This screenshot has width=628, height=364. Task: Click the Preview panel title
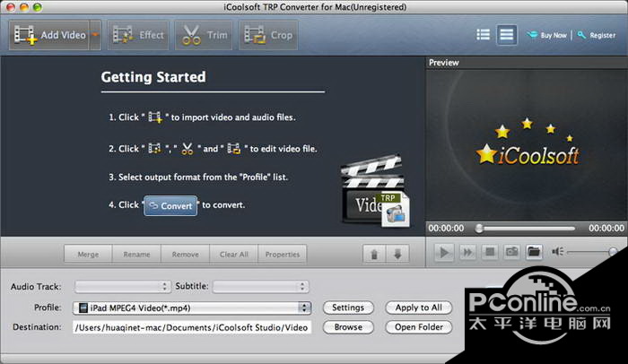pos(444,63)
